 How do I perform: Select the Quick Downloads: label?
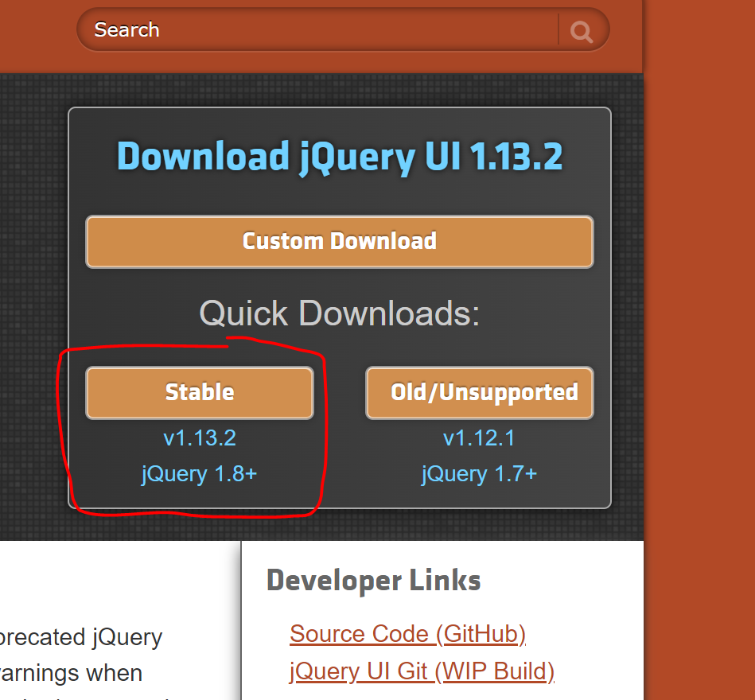click(340, 313)
